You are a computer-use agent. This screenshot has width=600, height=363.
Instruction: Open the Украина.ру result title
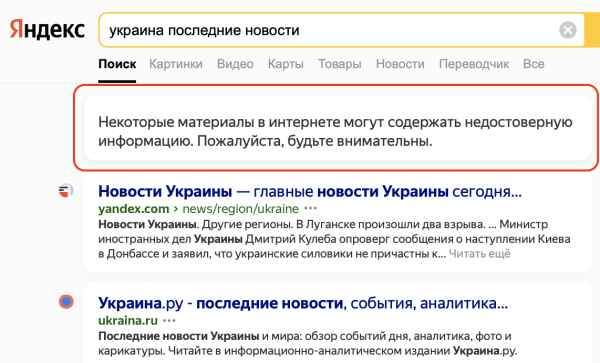[x=303, y=303]
